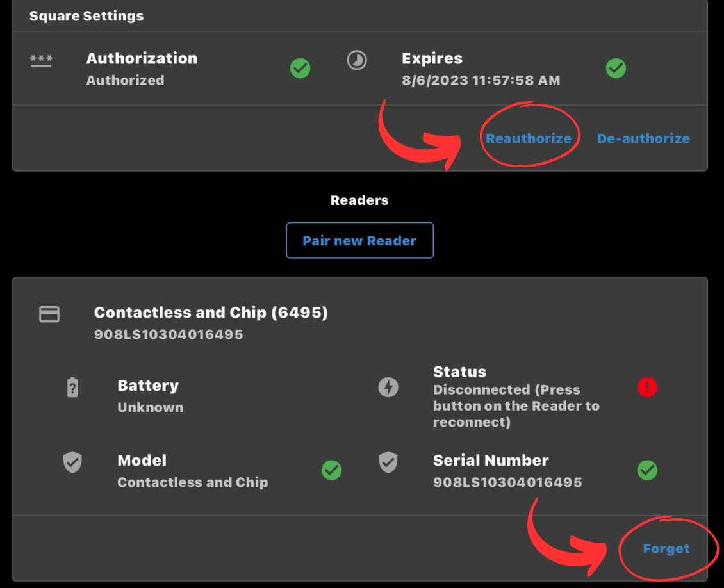Click the credit card icon for reader 6495
The width and height of the screenshot is (724, 588).
49,314
